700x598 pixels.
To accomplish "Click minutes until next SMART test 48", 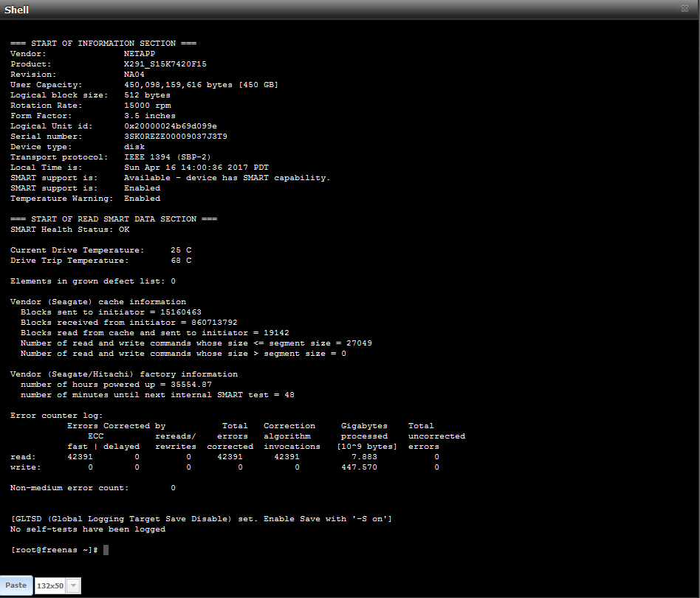I will (289, 394).
